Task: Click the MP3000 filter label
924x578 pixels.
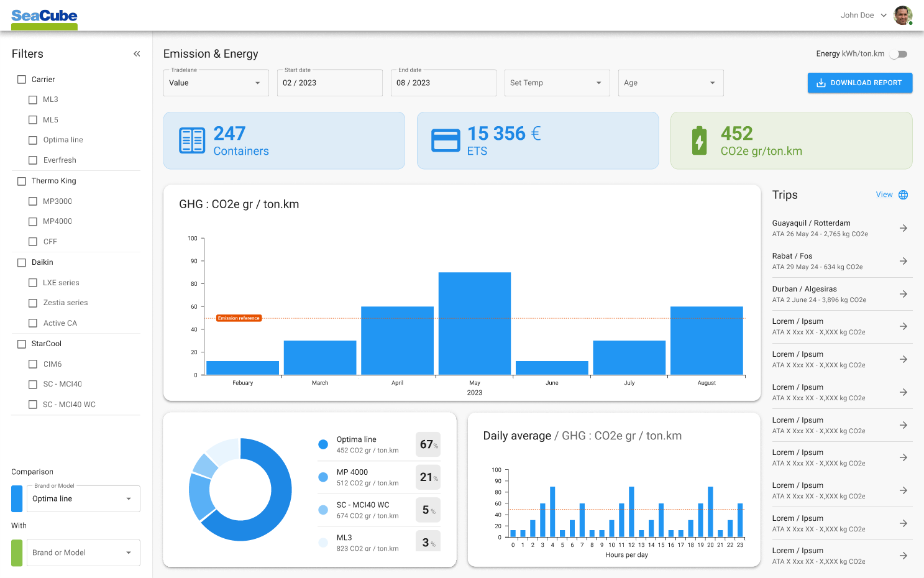Action: point(57,201)
